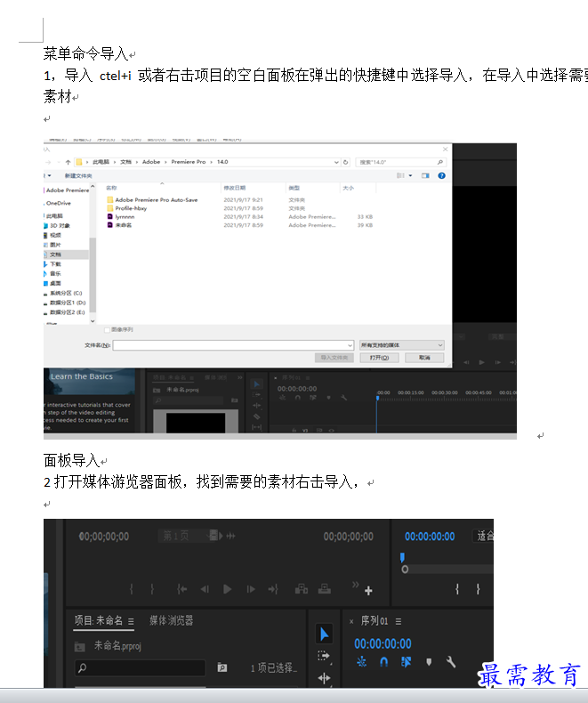Click the program monitor blue playhead marker
588x703 pixels.
pyautogui.click(x=402, y=557)
